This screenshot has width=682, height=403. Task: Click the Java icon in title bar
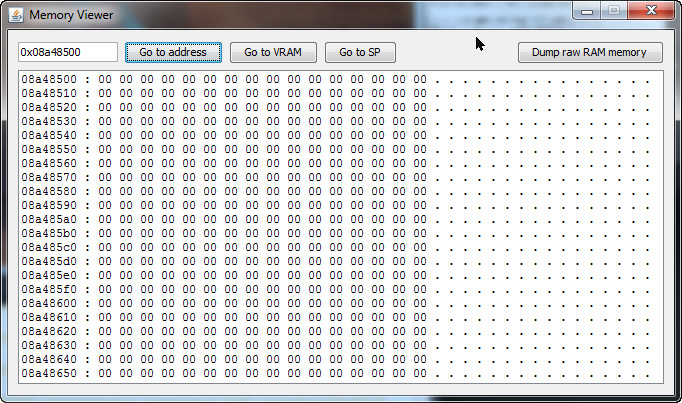click(x=16, y=15)
